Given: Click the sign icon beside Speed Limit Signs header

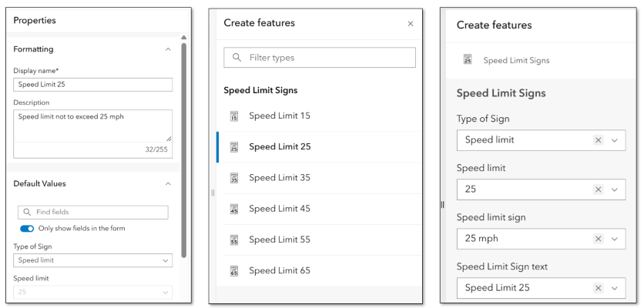Looking at the screenshot, I should [x=468, y=59].
